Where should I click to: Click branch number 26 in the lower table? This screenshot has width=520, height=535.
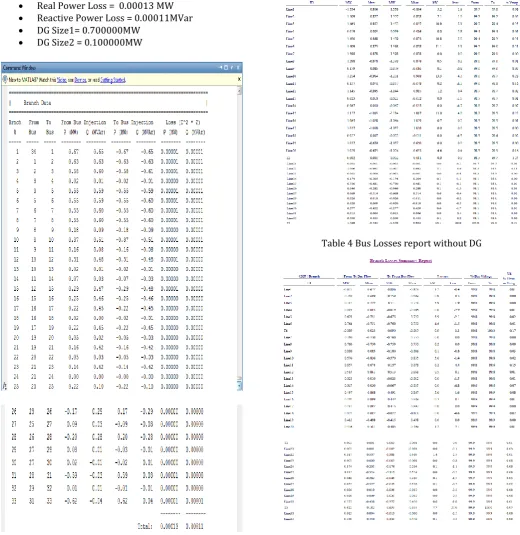click(14, 411)
